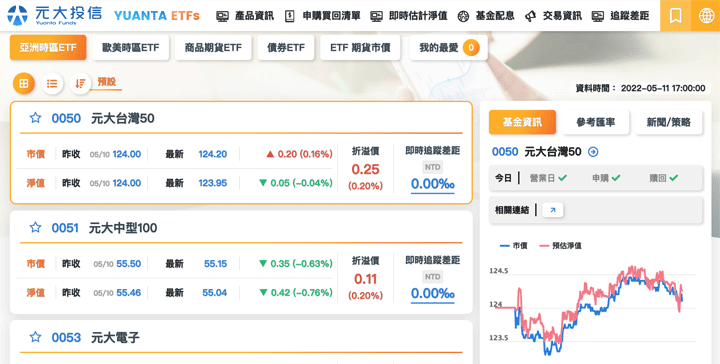Click the 元大中型100 card title

[123, 228]
